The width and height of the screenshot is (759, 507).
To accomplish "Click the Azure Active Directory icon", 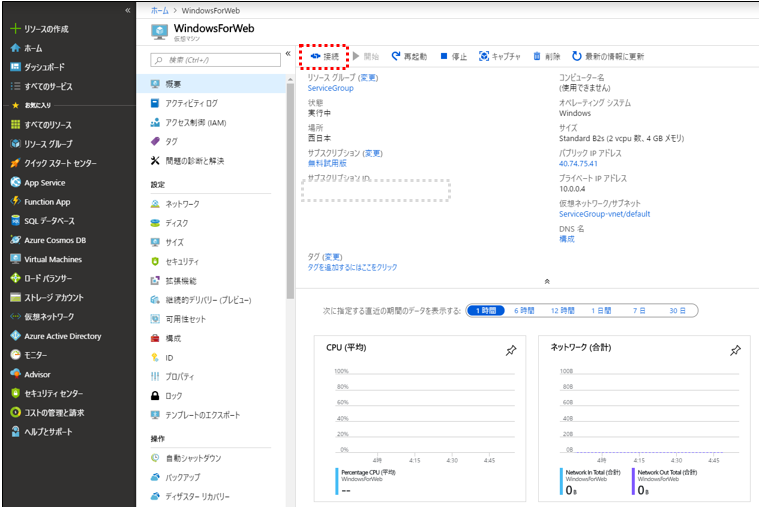I will pyautogui.click(x=15, y=336).
